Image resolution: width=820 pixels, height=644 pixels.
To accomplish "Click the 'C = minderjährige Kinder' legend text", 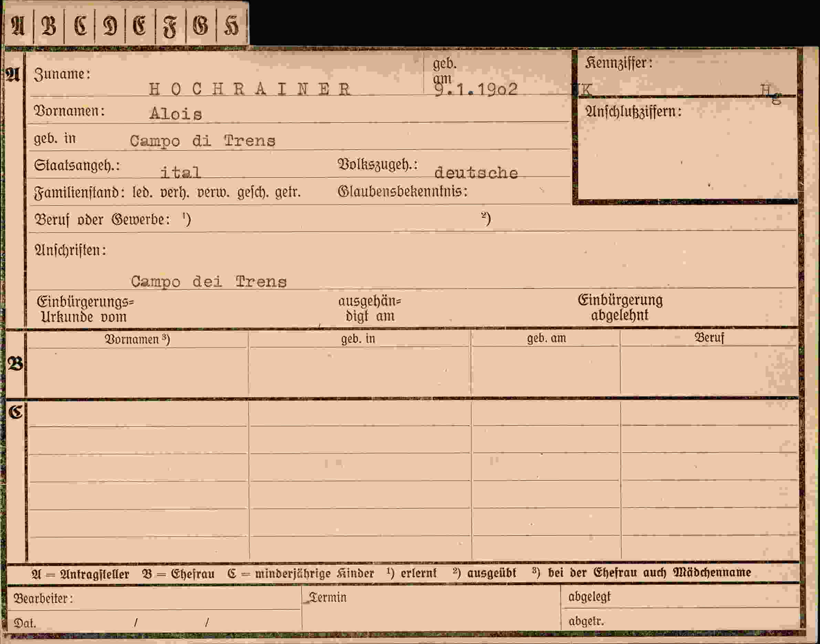I will pyautogui.click(x=301, y=573).
